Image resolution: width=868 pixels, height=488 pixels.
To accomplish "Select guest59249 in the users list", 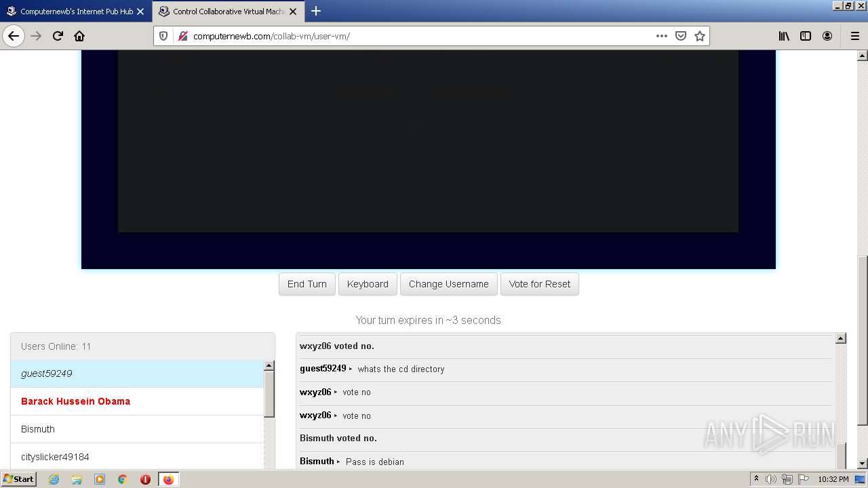I will tap(137, 374).
